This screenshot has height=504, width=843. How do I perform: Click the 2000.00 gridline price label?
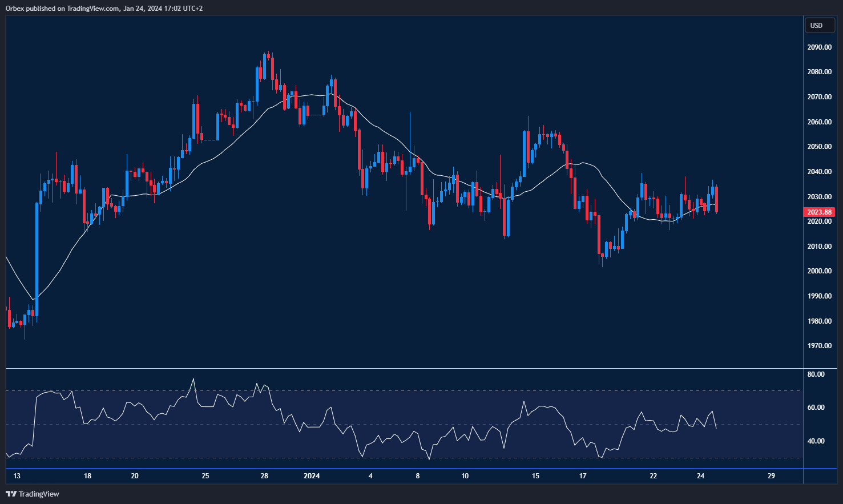click(x=818, y=271)
